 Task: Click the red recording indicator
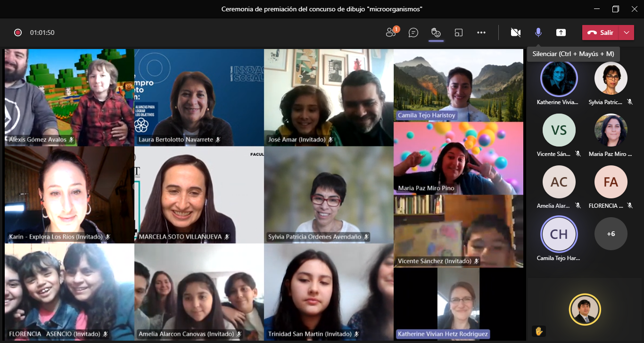pos(18,33)
